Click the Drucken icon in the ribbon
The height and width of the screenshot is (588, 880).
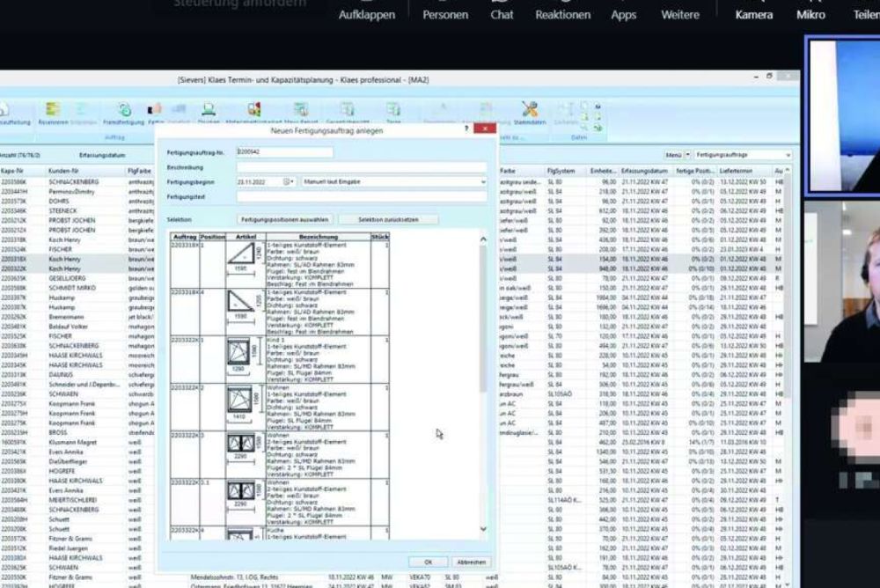pos(209,113)
